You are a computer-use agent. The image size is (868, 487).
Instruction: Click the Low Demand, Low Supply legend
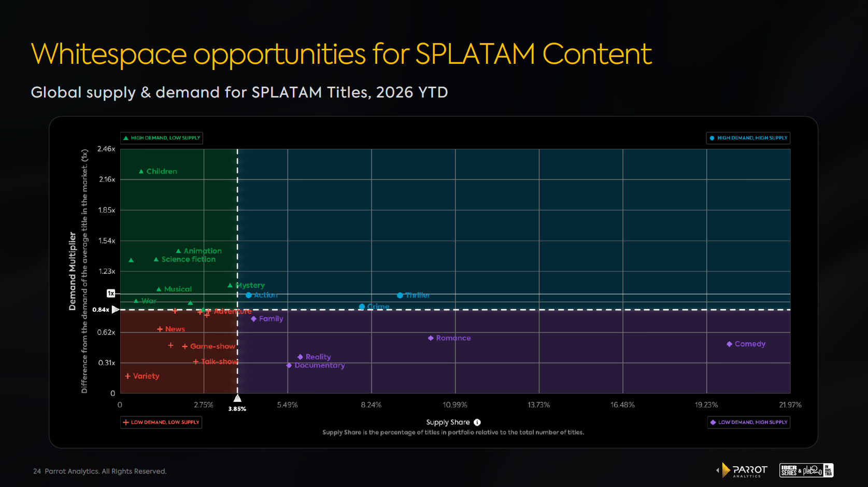[161, 422]
